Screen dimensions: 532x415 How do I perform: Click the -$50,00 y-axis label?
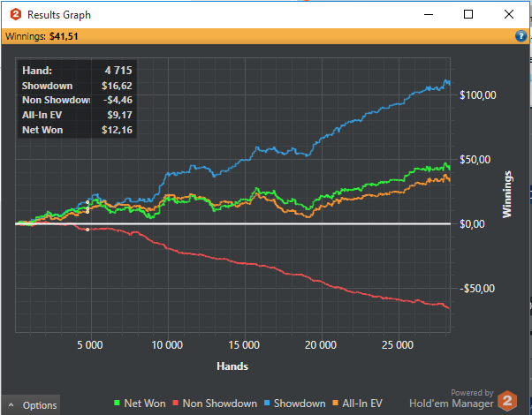tap(477, 289)
